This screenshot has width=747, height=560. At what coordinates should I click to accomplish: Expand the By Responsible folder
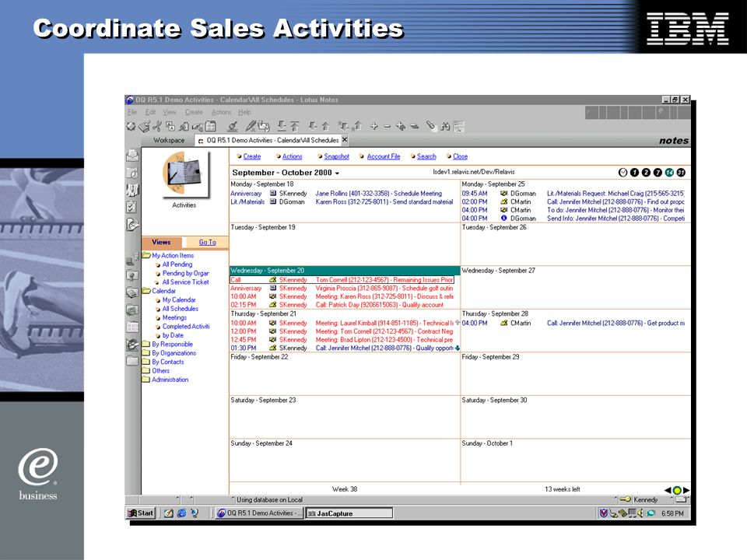(x=146, y=345)
